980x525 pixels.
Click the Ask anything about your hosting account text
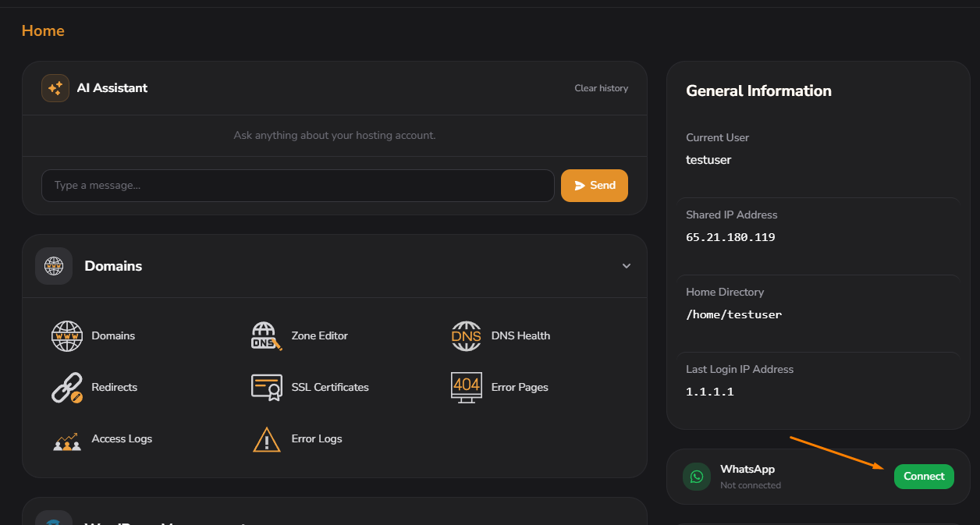[335, 136]
